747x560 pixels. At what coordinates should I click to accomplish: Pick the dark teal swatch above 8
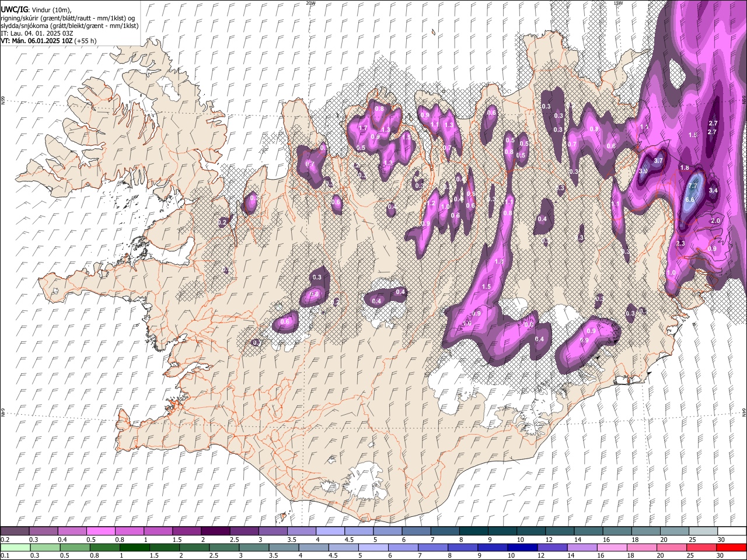tap(473, 531)
